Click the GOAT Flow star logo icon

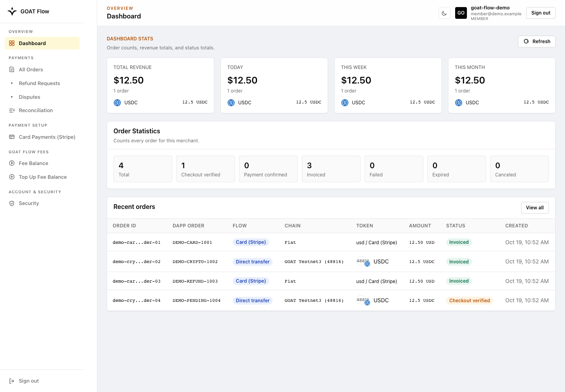pyautogui.click(x=12, y=11)
